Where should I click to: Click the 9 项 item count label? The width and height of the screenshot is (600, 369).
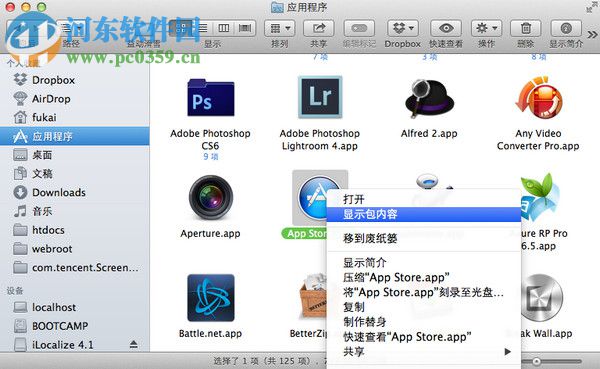click(210, 157)
